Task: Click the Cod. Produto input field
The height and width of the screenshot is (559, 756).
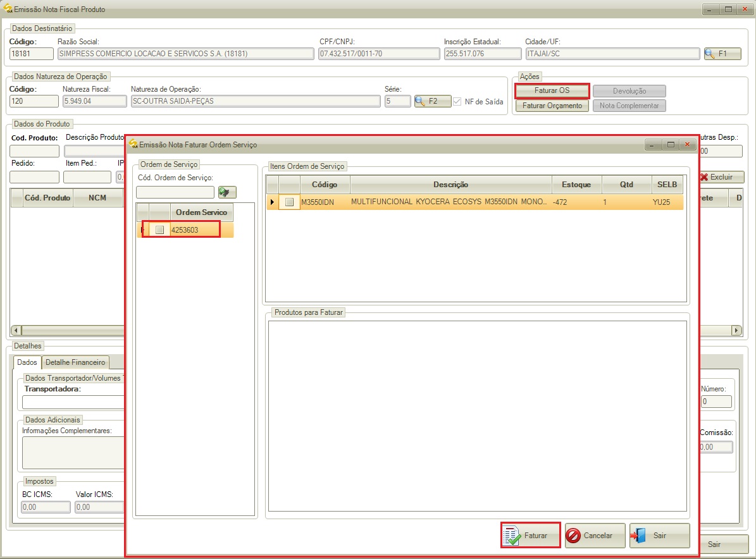Action: [34, 151]
